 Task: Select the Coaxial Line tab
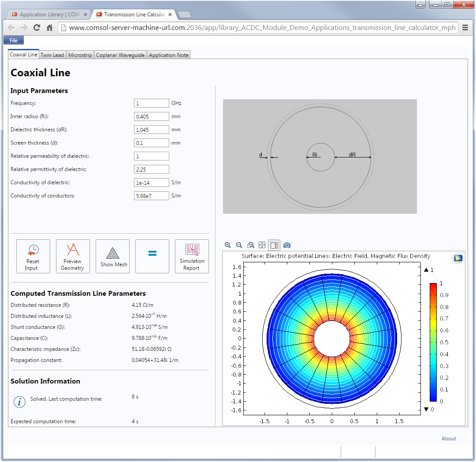tap(23, 55)
